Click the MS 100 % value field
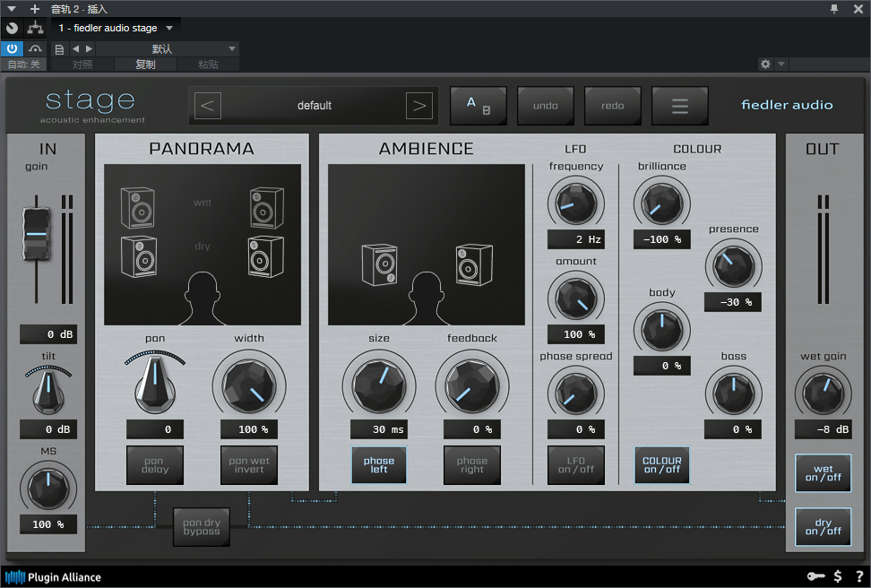This screenshot has width=871, height=588. point(48,524)
